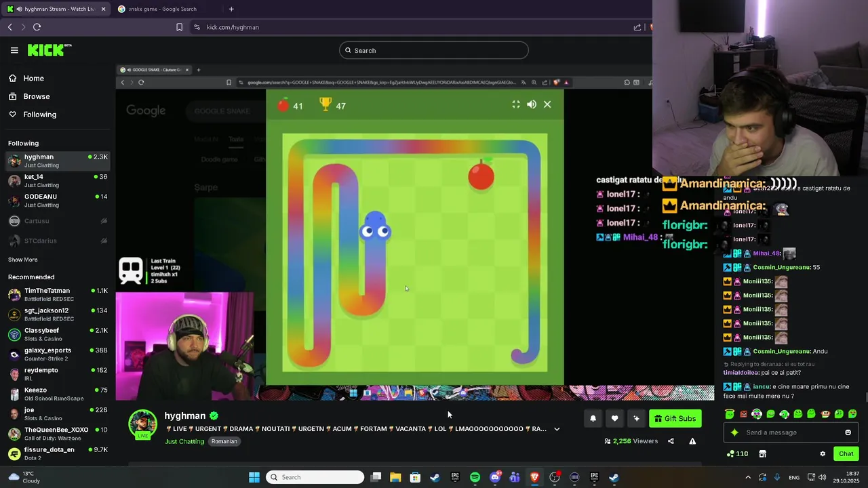Viewport: 868px width, 488px height.
Task: Open Spotify from taskbar
Action: pos(475,477)
